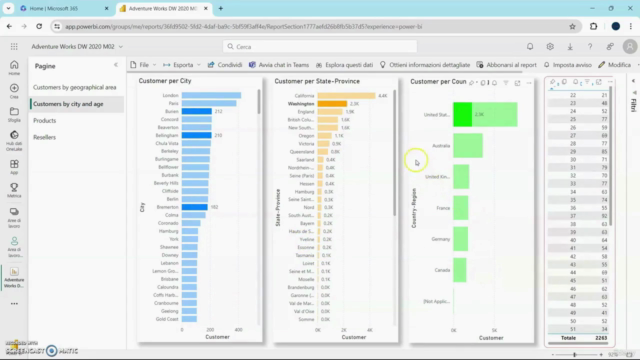640x360 pixels.
Task: Click Esplora questi dati
Action: click(x=344, y=65)
